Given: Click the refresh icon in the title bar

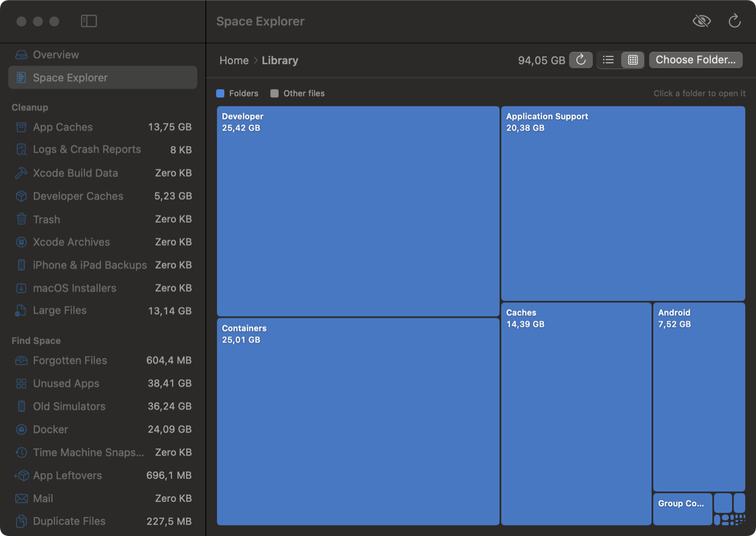Looking at the screenshot, I should point(734,21).
